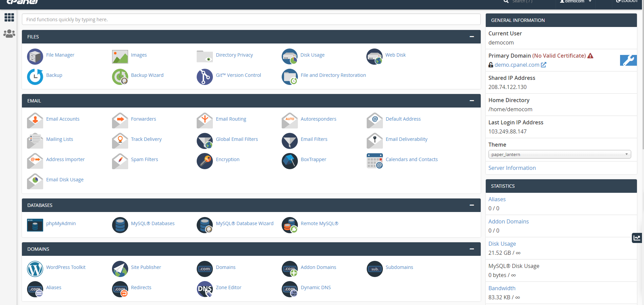Collapse the Files section
The image size is (644, 305).
pos(472,37)
